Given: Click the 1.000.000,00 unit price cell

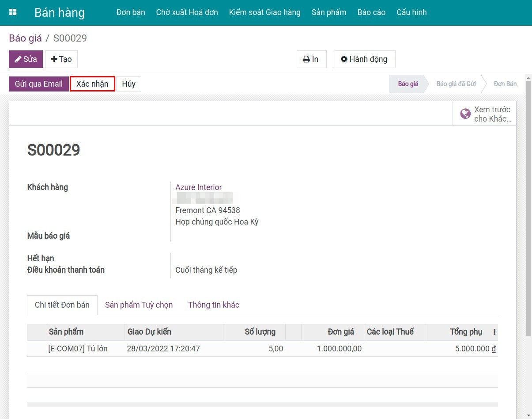Looking at the screenshot, I should click(x=333, y=349).
